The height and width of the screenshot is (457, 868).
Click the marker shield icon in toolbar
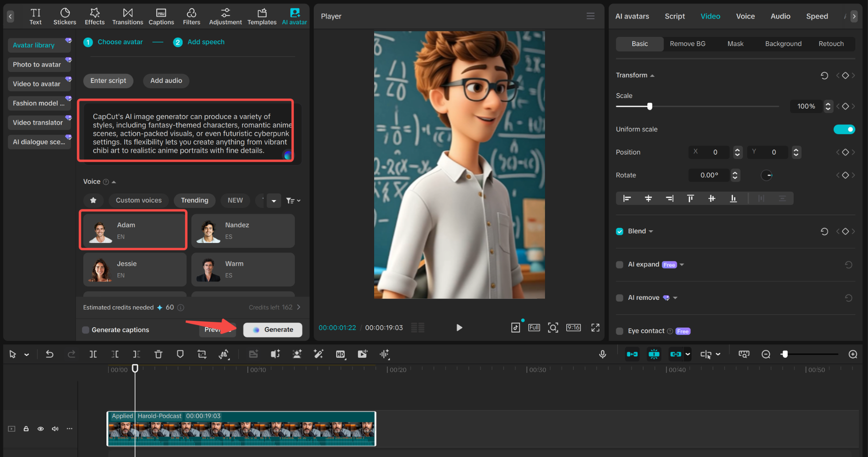pyautogui.click(x=180, y=354)
